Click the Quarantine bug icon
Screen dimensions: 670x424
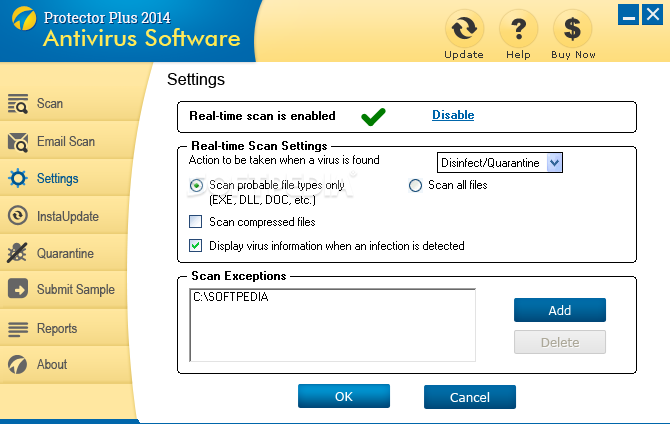(x=18, y=253)
